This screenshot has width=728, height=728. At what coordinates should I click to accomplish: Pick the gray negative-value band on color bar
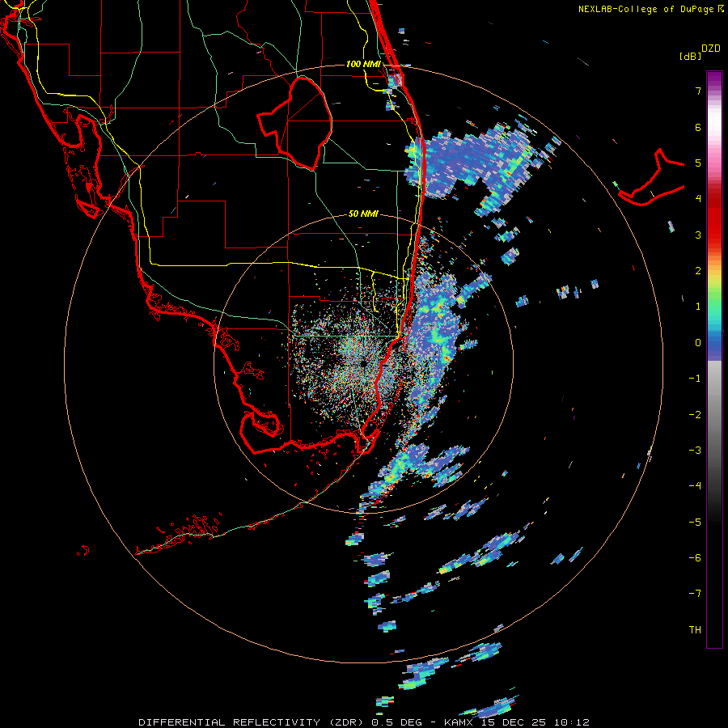714,408
